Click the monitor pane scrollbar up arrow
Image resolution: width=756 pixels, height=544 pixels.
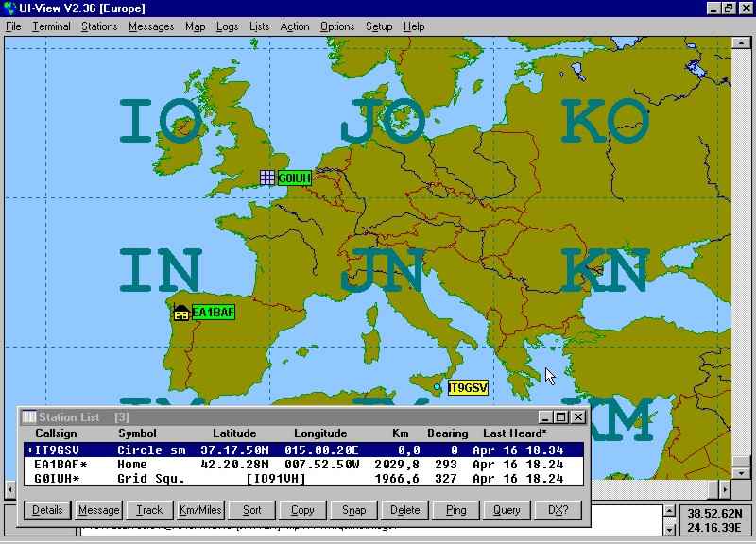[669, 511]
